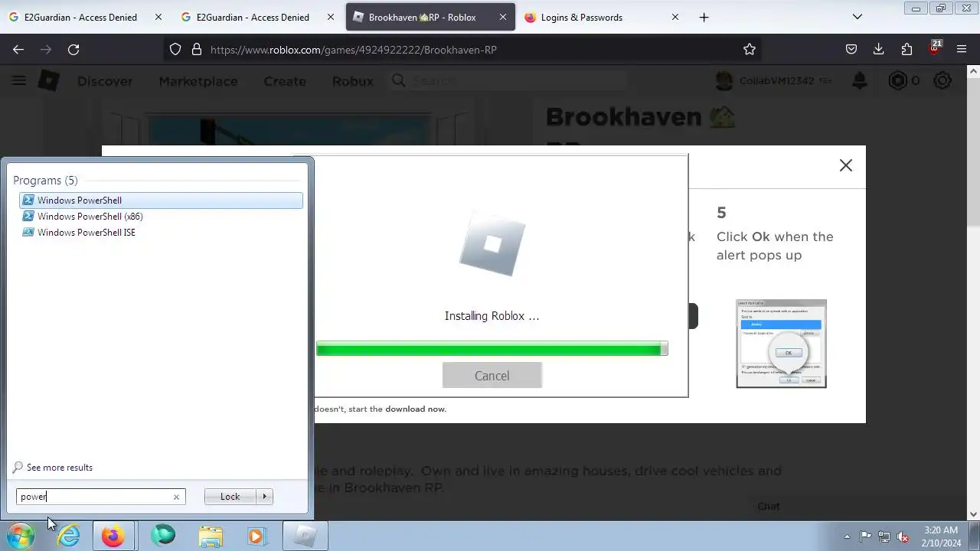The height and width of the screenshot is (551, 980).
Task: Show hidden system tray icons
Action: click(847, 536)
